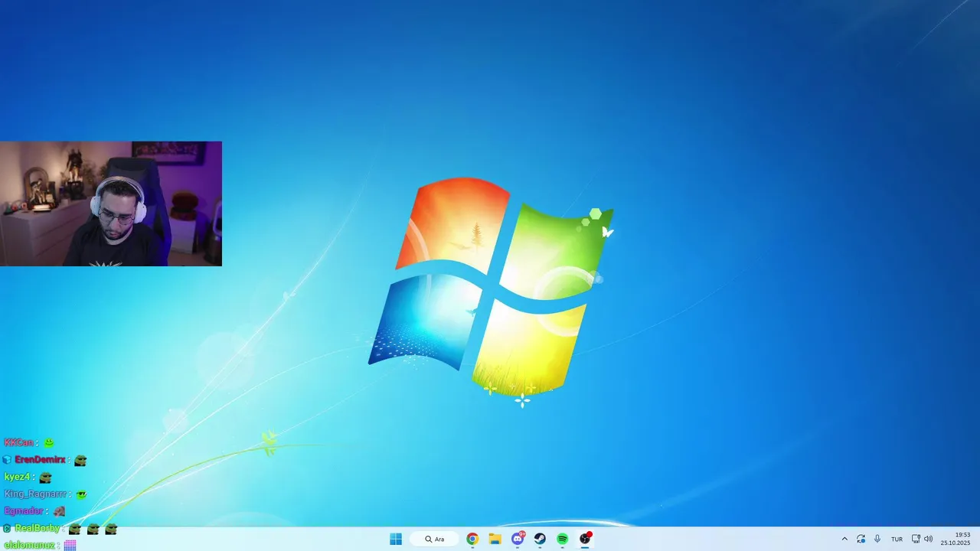Open the network tray icon
The image size is (980, 551).
coord(916,539)
